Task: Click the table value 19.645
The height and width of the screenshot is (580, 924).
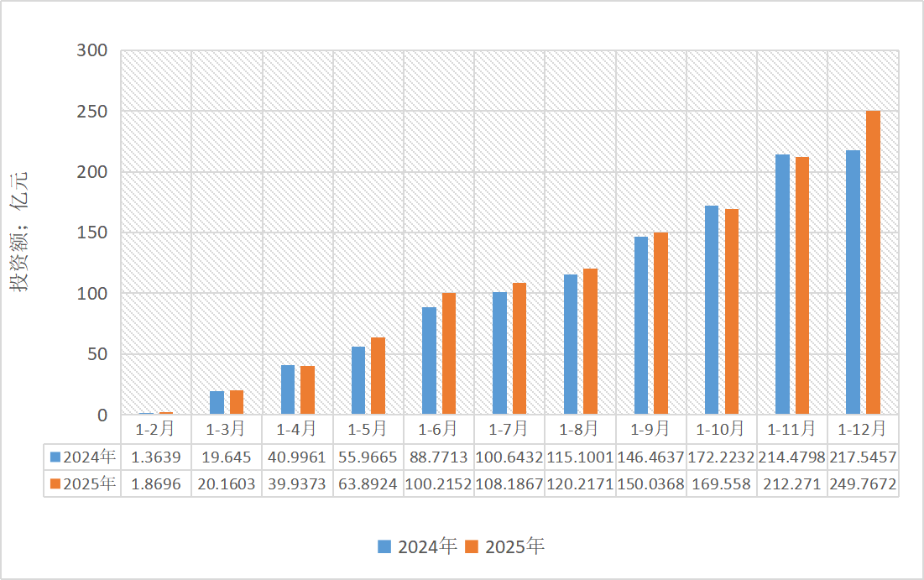Action: (x=227, y=457)
